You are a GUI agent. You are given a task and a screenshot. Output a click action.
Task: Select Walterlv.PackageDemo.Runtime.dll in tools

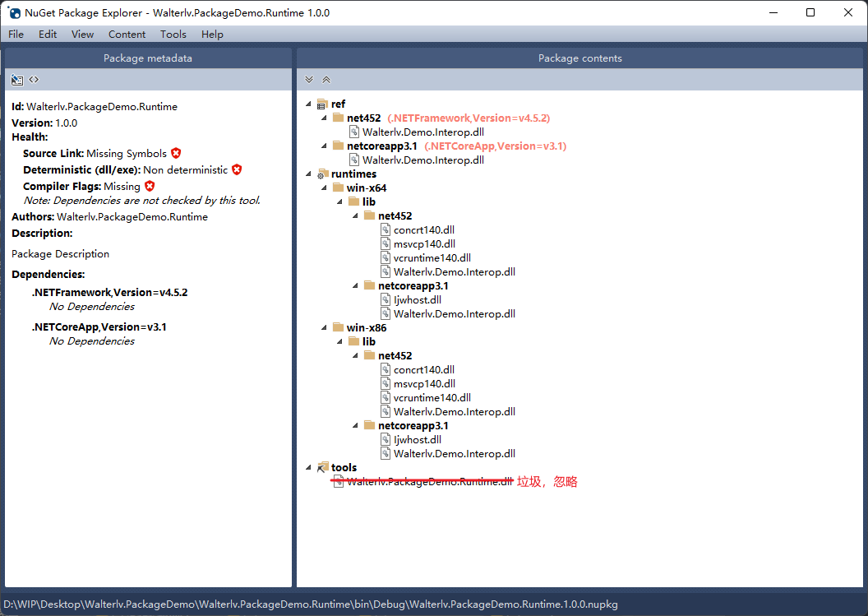[x=429, y=482]
